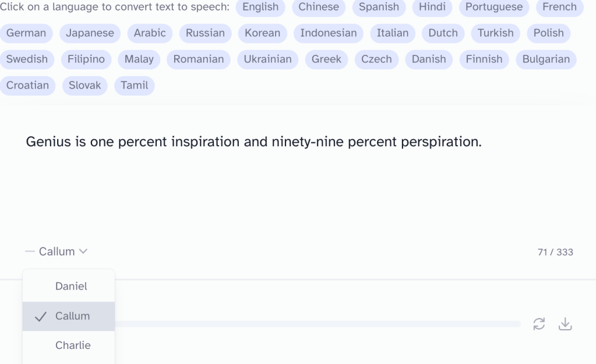Click the Turkish language chip
Image resolution: width=596 pixels, height=364 pixels.
[x=495, y=33]
